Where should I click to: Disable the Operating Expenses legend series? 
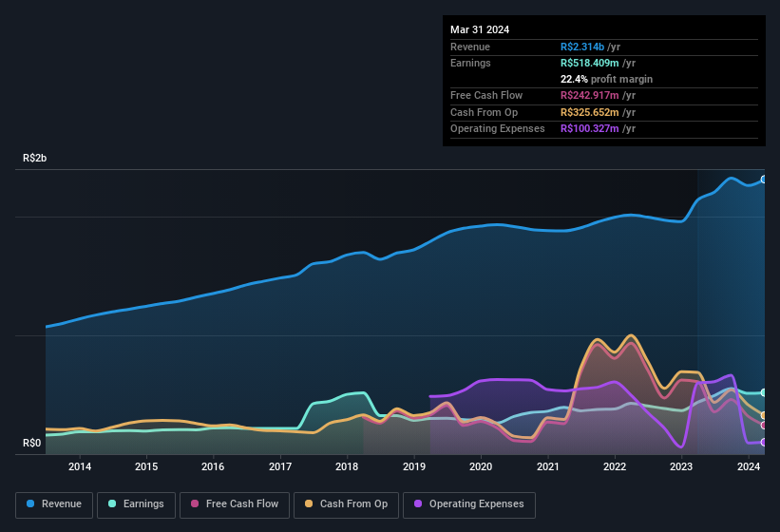click(x=469, y=504)
